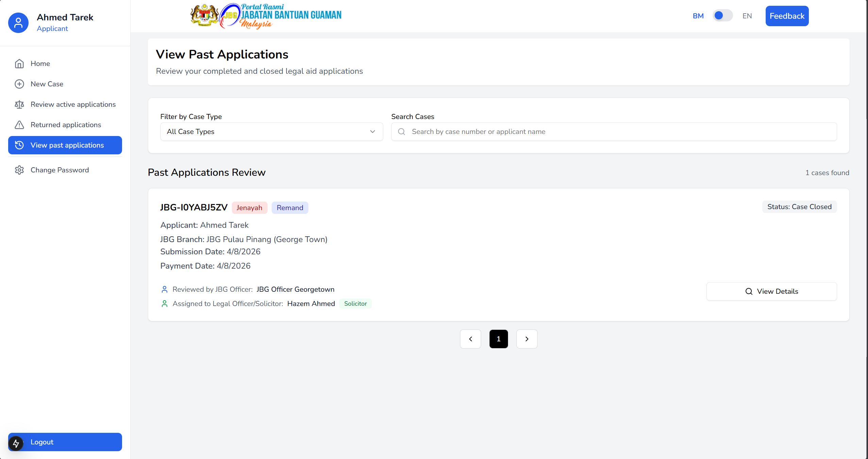
Task: Open Review active applications menu item
Action: tap(73, 104)
